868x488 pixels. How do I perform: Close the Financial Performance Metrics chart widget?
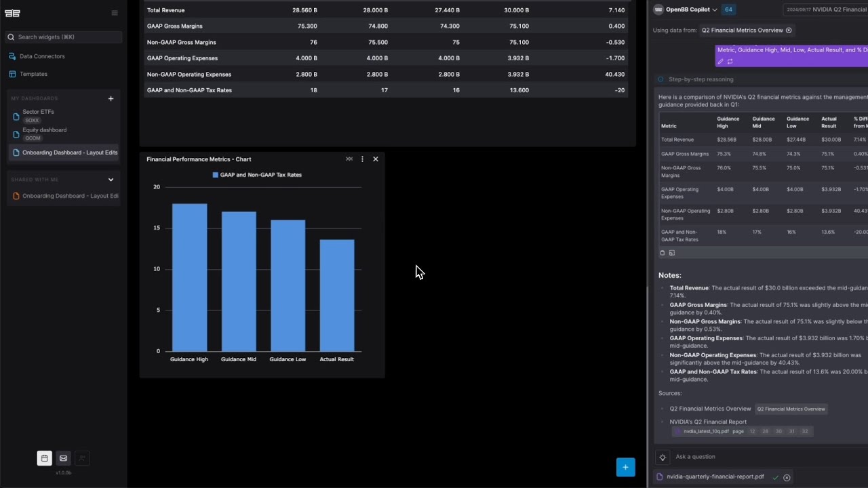376,159
